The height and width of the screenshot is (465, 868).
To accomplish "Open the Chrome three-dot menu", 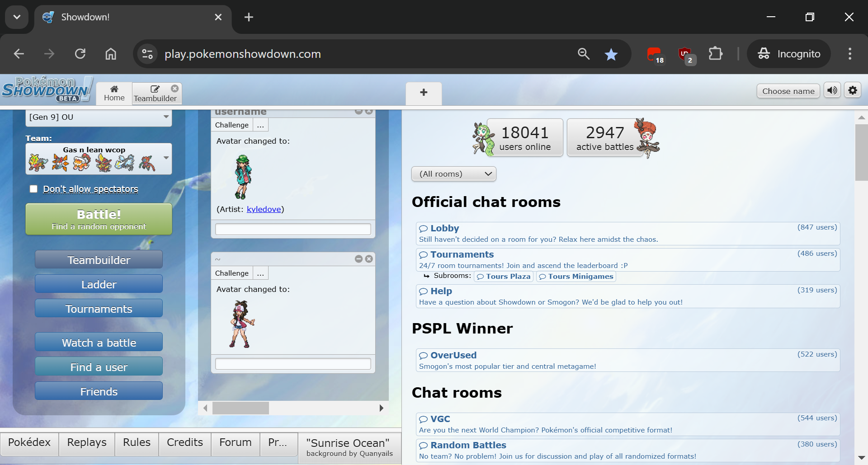I will coord(850,54).
